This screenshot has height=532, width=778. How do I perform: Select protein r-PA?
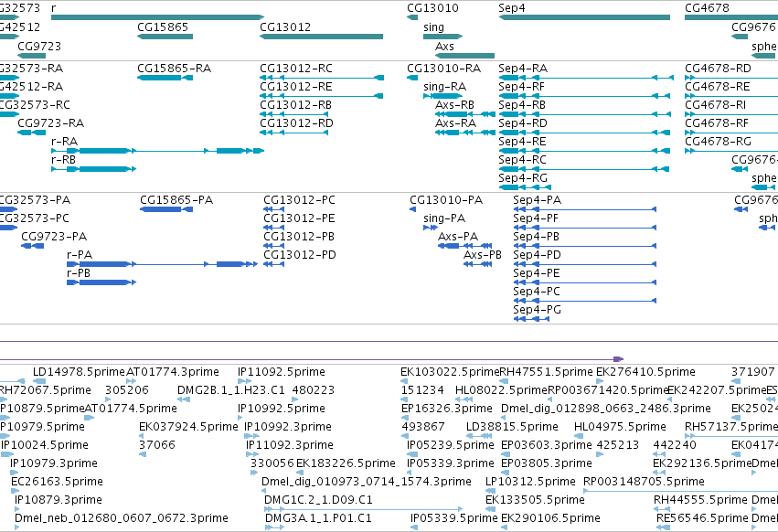[x=162, y=264]
